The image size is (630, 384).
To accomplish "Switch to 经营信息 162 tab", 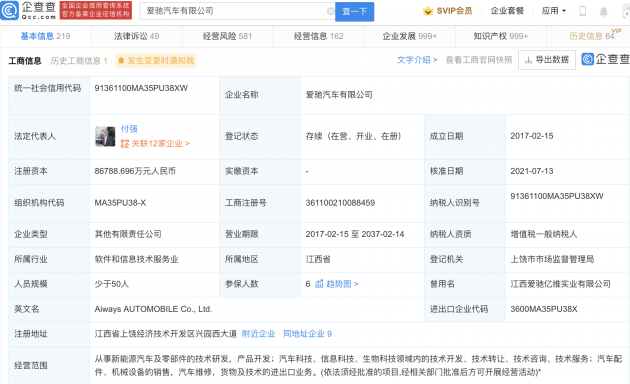I will [x=319, y=36].
